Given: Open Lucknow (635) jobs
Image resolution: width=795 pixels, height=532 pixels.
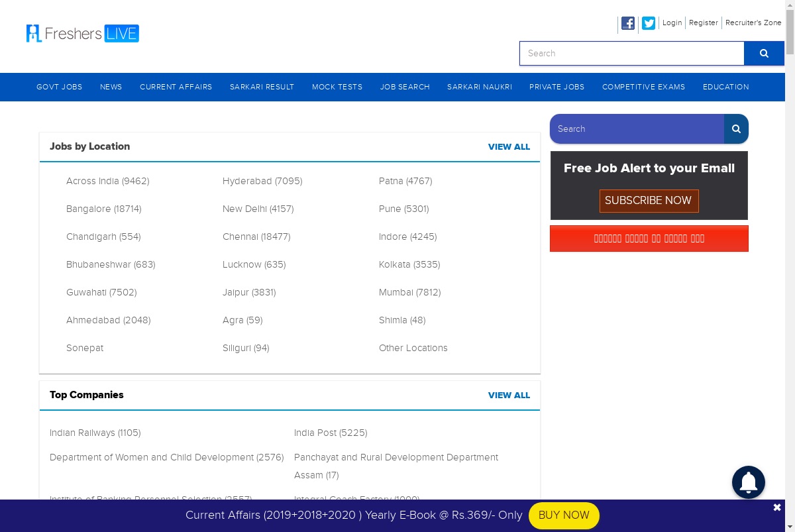Looking at the screenshot, I should pos(254,264).
